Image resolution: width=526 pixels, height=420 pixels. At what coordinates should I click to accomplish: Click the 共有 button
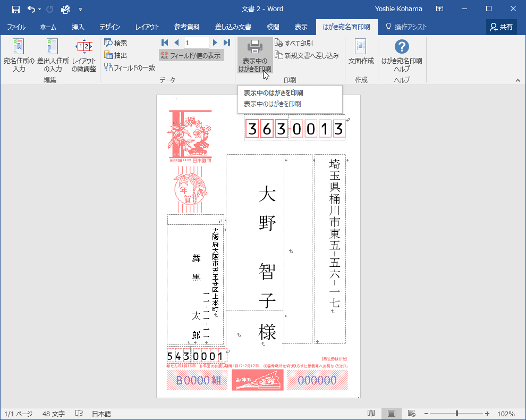point(501,26)
